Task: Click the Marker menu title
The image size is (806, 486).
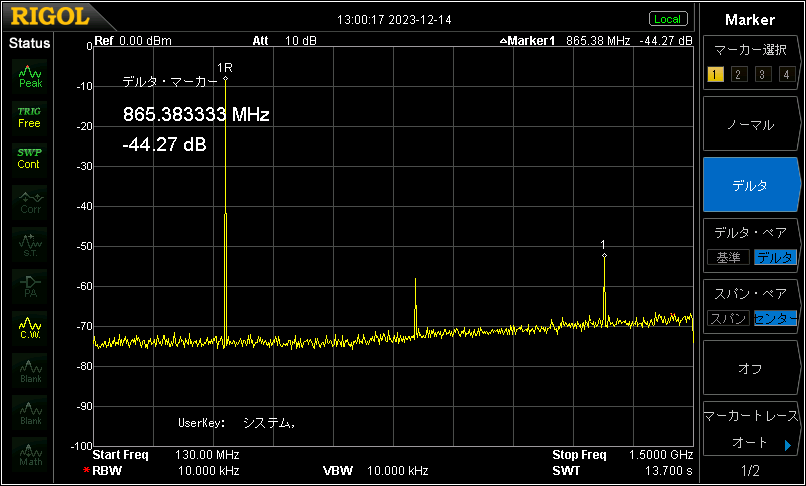Action: click(750, 20)
